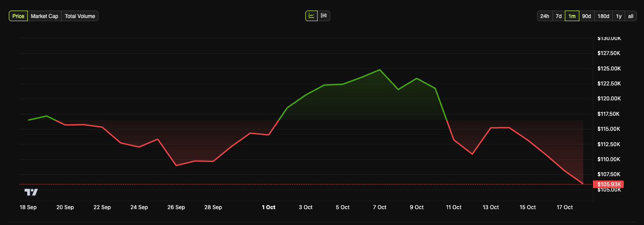Select the Total Volume tab
Viewport: 644px width, 225px height.
[x=80, y=16]
